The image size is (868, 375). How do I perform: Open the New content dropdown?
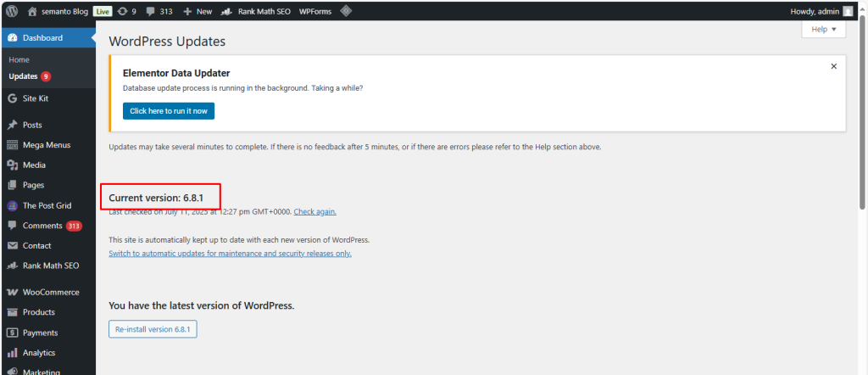click(197, 11)
